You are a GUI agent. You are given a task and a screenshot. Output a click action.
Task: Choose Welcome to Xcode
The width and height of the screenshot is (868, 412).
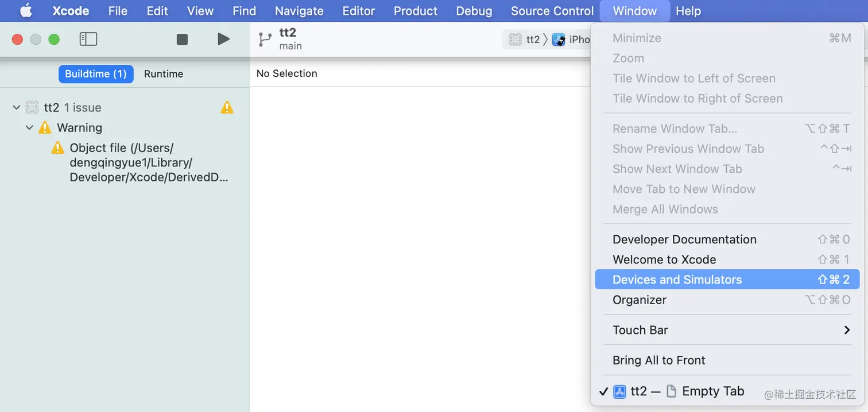point(727,259)
